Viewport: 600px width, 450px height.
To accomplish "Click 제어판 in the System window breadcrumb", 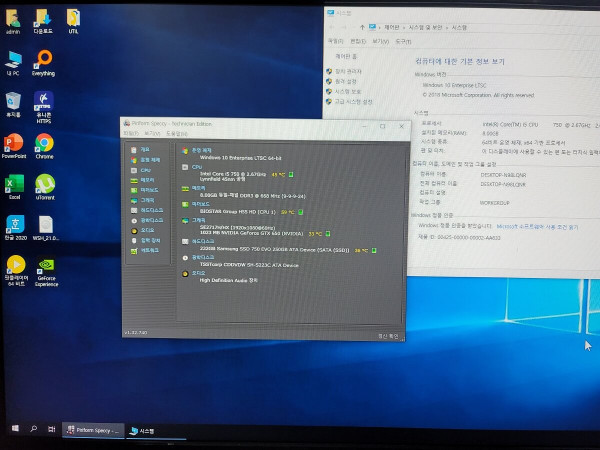I will (392, 27).
